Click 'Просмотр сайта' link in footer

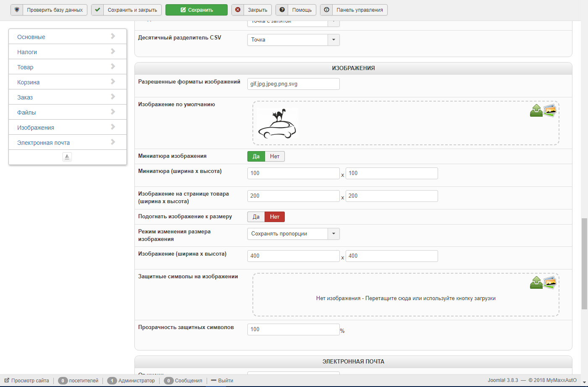[x=30, y=381]
